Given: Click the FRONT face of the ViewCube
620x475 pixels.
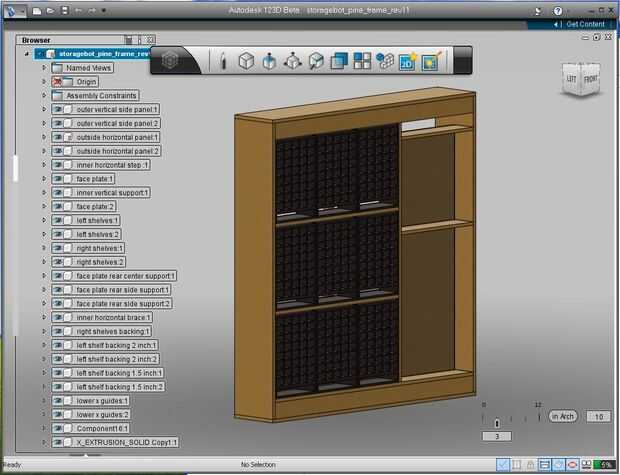Looking at the screenshot, I should (x=590, y=79).
